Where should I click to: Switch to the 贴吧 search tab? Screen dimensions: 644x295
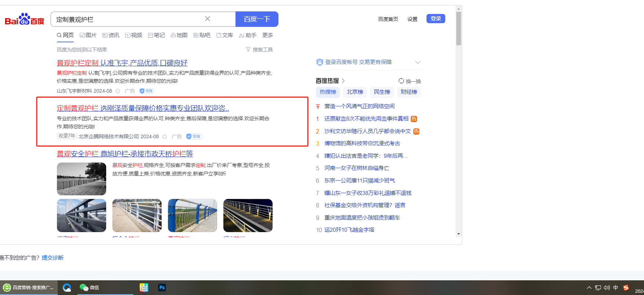(202, 35)
